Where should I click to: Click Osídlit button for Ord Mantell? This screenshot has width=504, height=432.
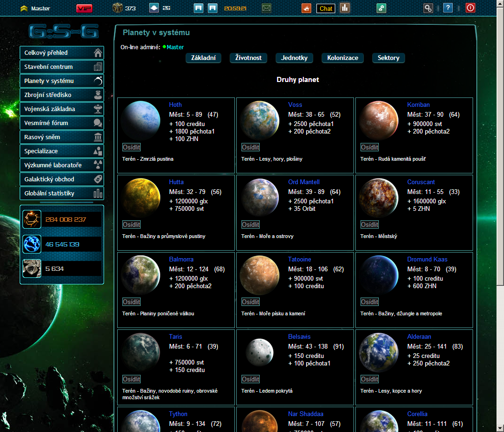tap(251, 224)
